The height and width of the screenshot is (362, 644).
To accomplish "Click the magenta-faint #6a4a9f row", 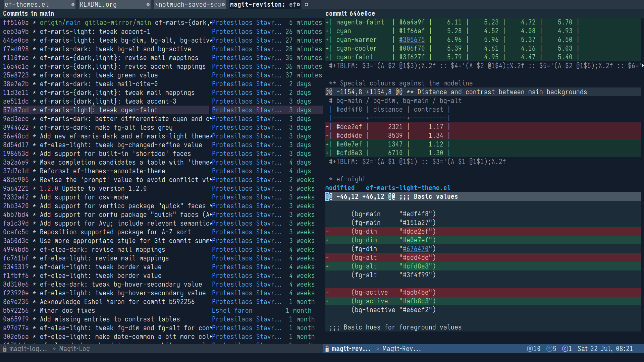I will click(x=483, y=22).
